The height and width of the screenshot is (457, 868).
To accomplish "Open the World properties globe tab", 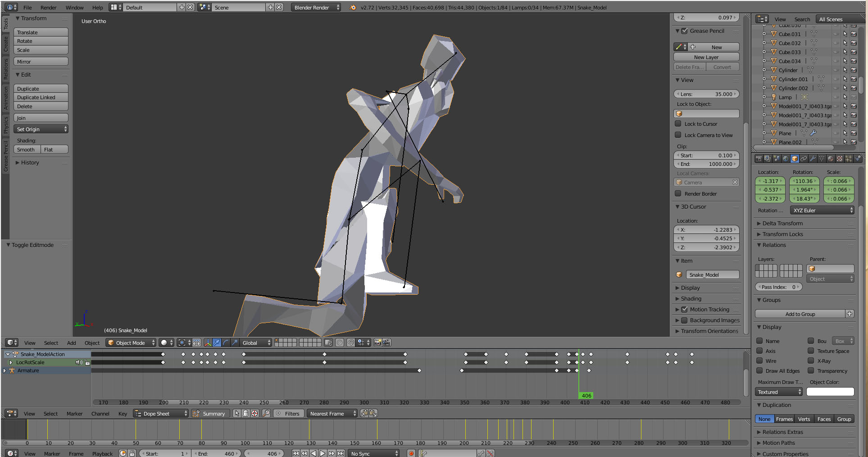I will (786, 159).
